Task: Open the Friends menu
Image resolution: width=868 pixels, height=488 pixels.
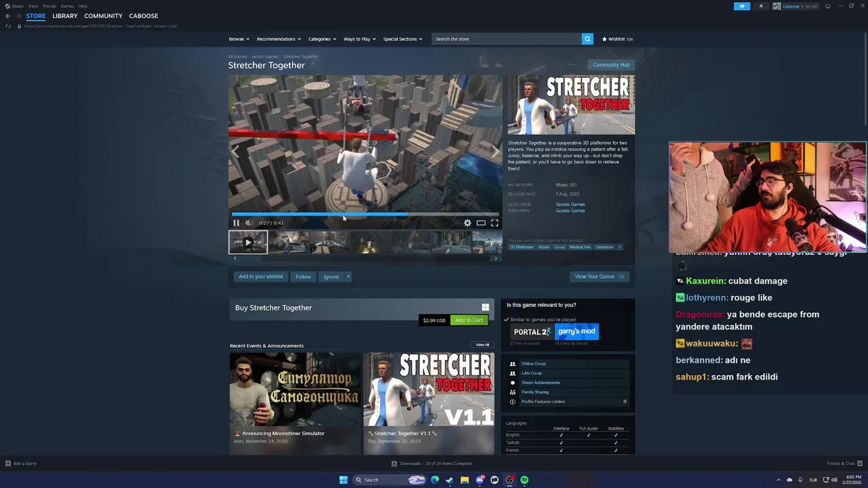Action: pyautogui.click(x=50, y=6)
